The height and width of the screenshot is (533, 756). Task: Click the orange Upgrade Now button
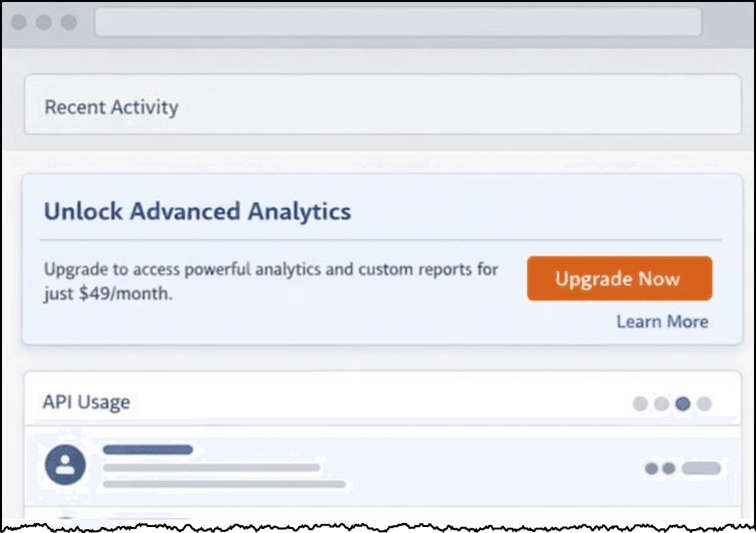[x=619, y=278]
